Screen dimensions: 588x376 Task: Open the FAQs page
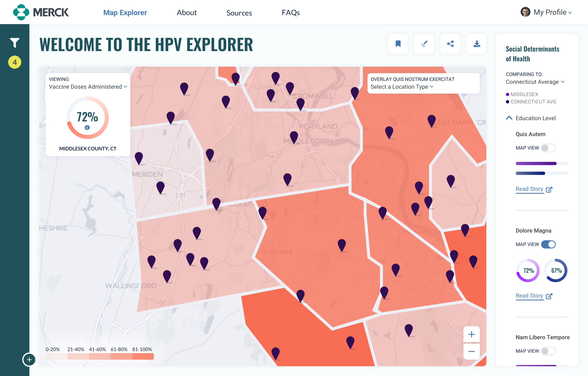[x=290, y=12]
